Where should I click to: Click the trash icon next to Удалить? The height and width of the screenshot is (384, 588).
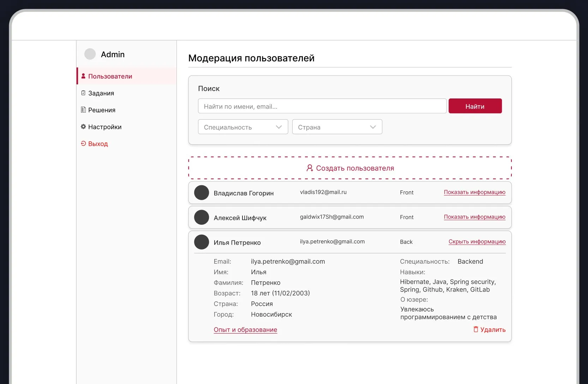tap(476, 329)
